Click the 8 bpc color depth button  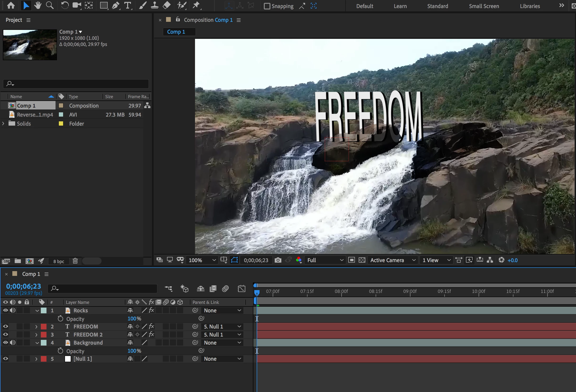point(59,261)
